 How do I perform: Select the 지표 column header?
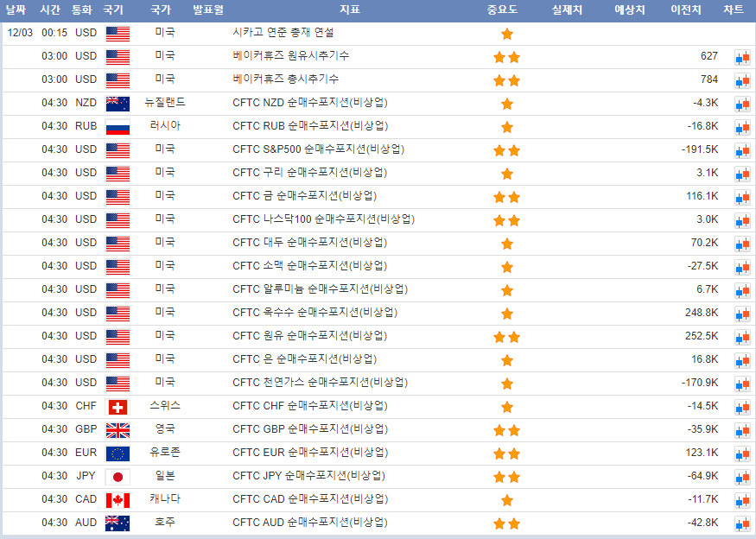(x=350, y=10)
